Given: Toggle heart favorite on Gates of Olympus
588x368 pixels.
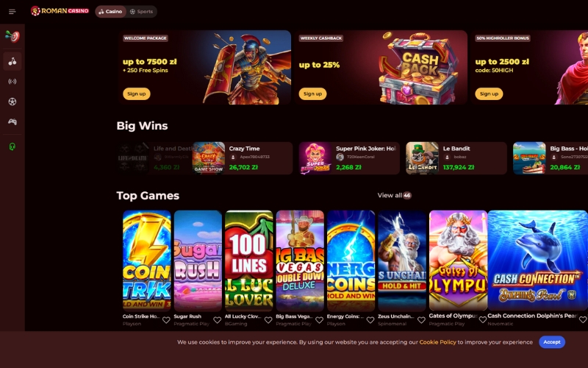Looking at the screenshot, I should pos(483,320).
